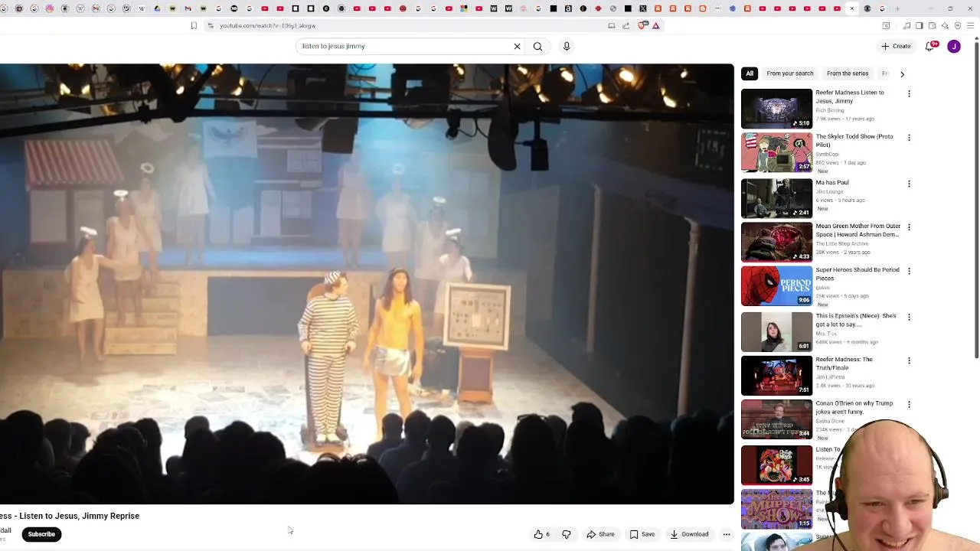This screenshot has height=551, width=980.
Task: Open Ma has Paul video title
Action: [832, 183]
